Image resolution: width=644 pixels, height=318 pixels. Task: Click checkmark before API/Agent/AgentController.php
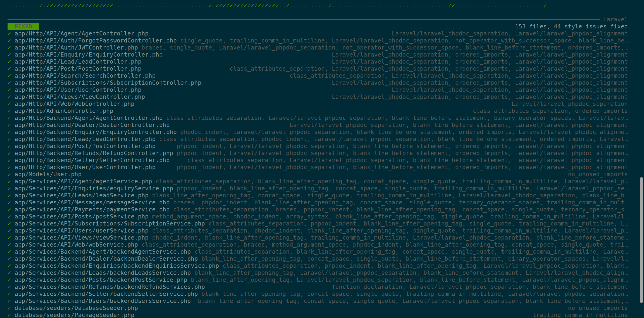(x=9, y=33)
